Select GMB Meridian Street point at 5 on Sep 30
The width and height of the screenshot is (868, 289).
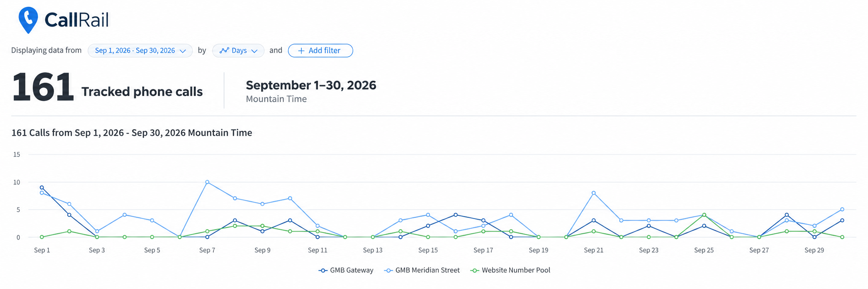pyautogui.click(x=842, y=210)
